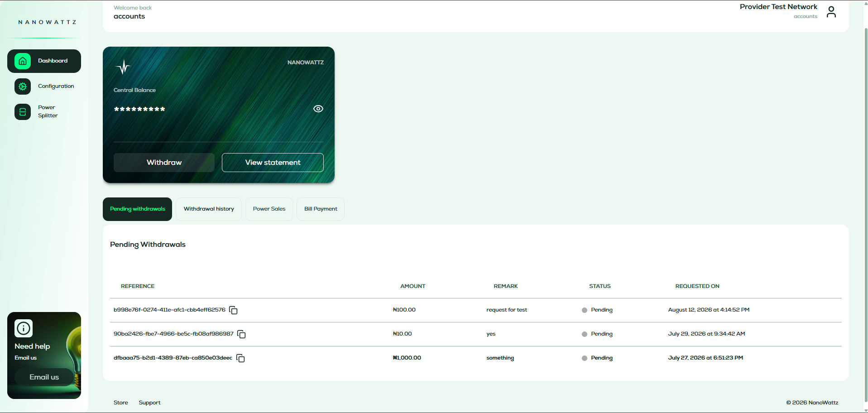Image resolution: width=868 pixels, height=413 pixels.
Task: Switch to Pending withdrawals tab
Action: (x=137, y=209)
